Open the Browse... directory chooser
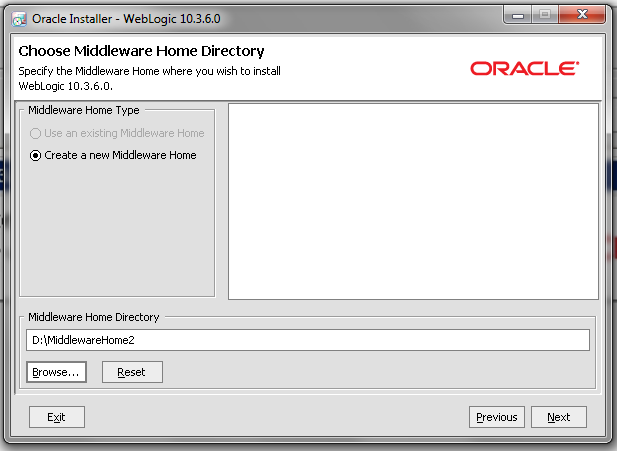This screenshot has height=451, width=617. tap(56, 372)
